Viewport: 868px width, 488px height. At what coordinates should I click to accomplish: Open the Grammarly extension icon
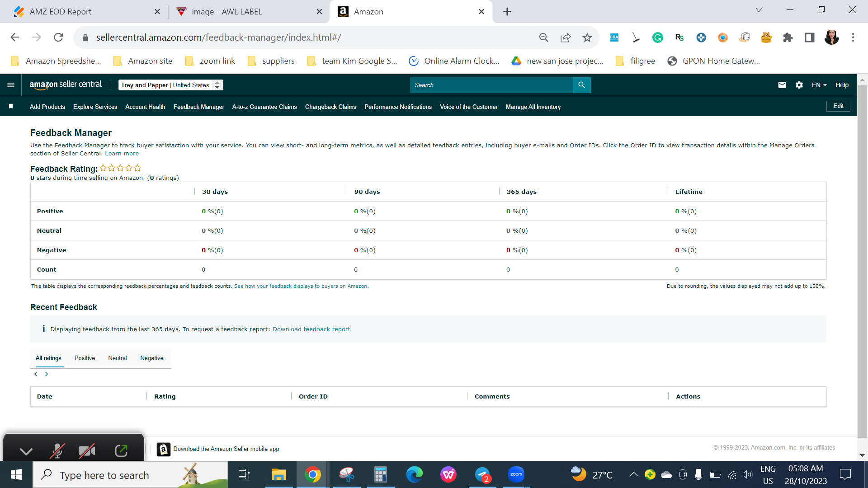click(x=658, y=38)
